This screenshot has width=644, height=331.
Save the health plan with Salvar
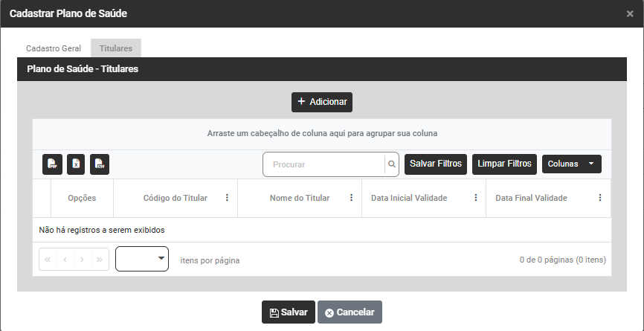coord(289,312)
